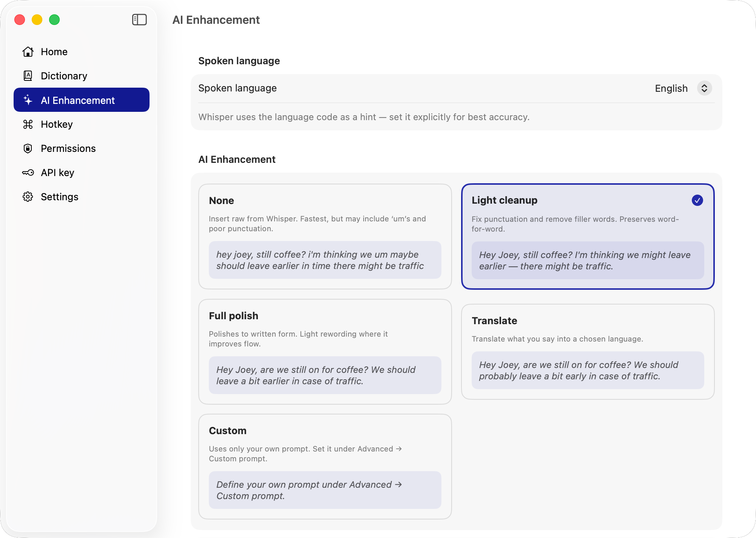Viewport: 756px width, 538px height.
Task: Open the Dictionary section from sidebar
Action: coord(63,76)
